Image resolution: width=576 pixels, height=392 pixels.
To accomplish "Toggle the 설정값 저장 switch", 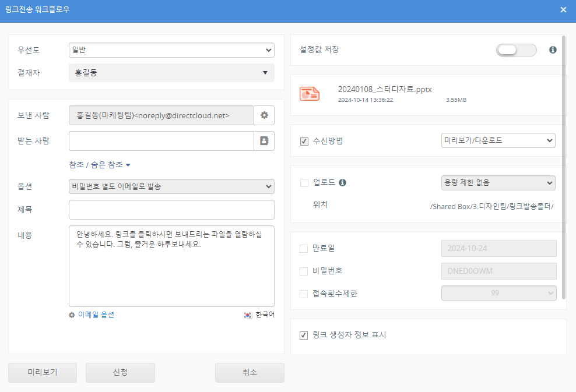I will [516, 50].
